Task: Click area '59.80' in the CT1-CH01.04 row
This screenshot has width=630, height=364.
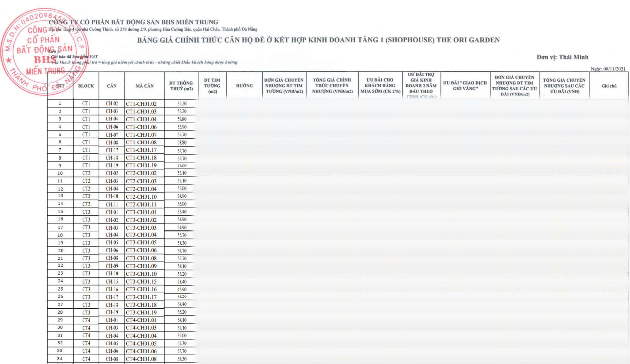Action: coord(182,119)
